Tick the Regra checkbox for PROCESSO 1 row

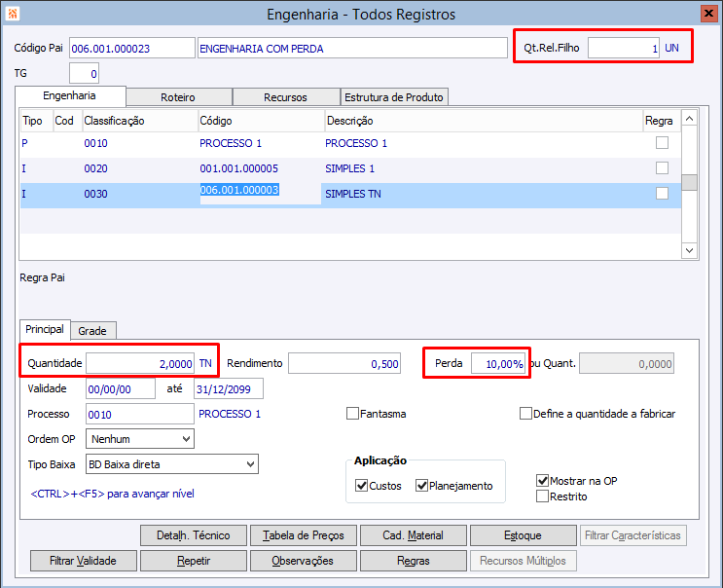[662, 143]
